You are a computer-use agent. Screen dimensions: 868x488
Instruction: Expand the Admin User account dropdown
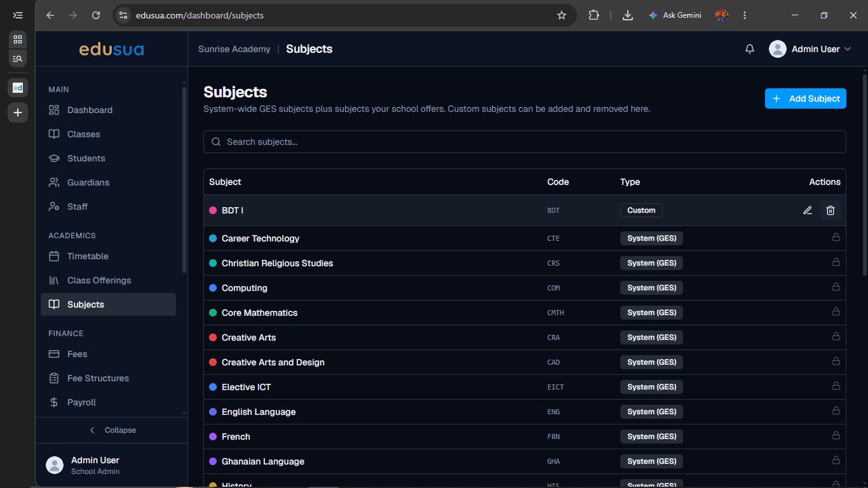coord(810,49)
